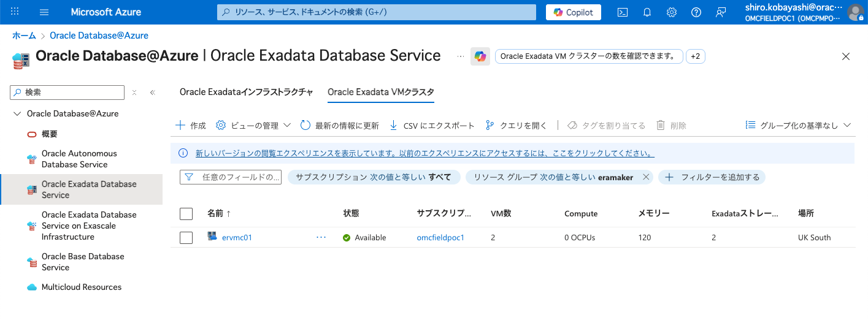Switch to Oracle Exadataインフラストラクチャ tab
This screenshot has width=868, height=323.
[x=247, y=92]
